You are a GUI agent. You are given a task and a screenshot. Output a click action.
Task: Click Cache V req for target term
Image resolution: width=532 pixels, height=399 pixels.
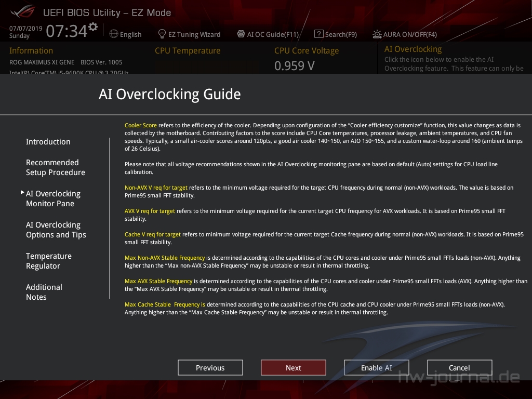152,234
